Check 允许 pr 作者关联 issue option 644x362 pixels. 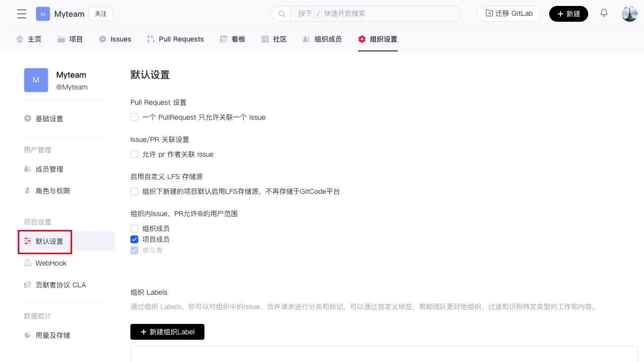(x=134, y=154)
